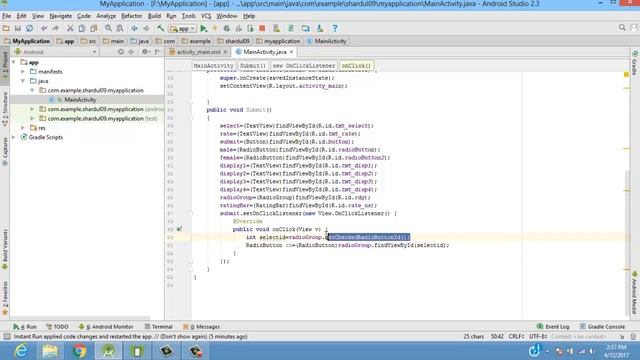Click the shardul09 navigation bar item
Screen dimensions: 640x360
tap(233, 41)
